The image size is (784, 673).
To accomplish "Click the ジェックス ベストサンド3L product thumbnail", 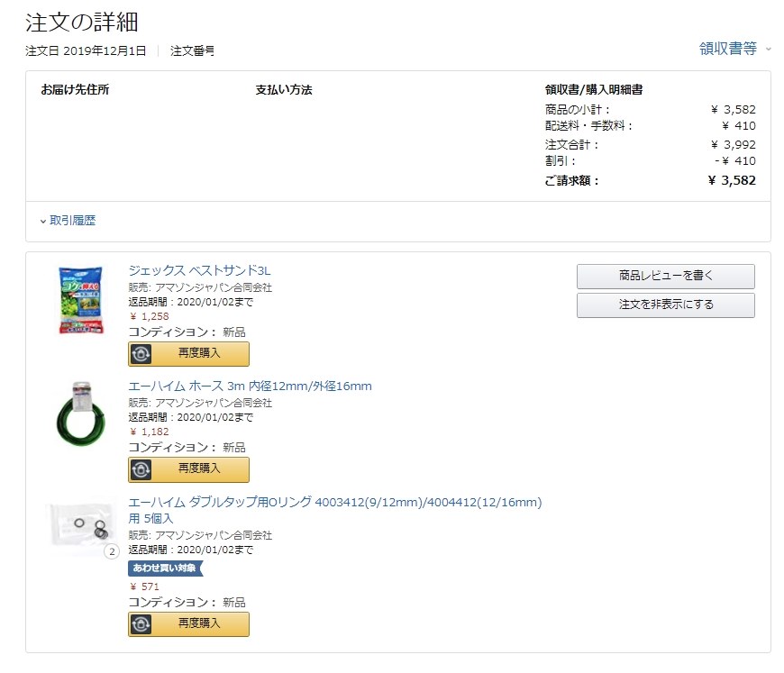I will pos(81,299).
